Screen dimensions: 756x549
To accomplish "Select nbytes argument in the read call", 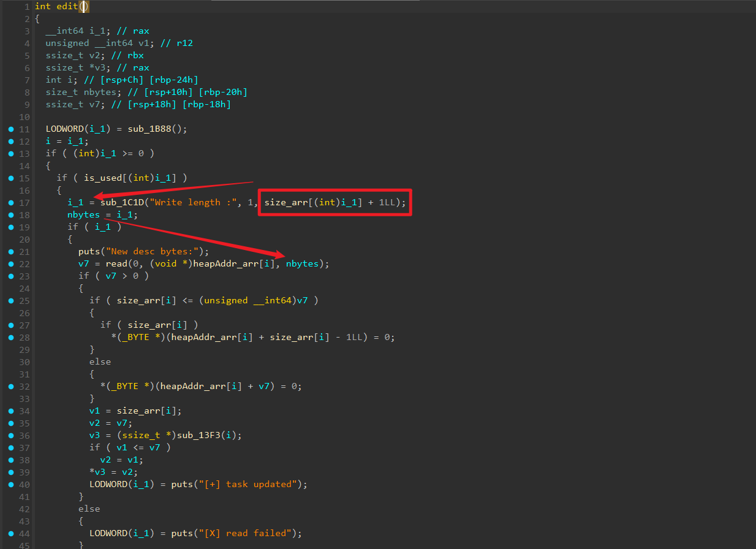I will point(301,263).
